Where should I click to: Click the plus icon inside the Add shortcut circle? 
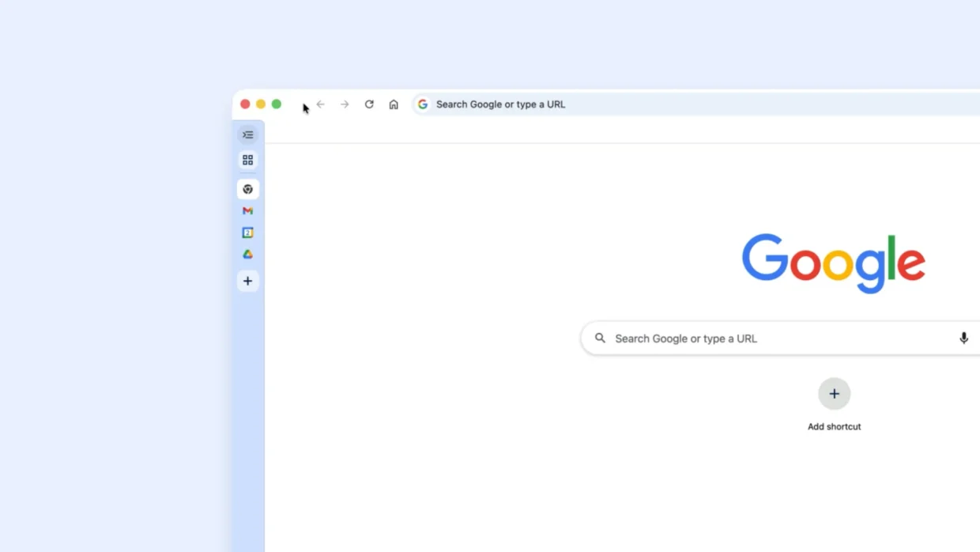(x=834, y=393)
